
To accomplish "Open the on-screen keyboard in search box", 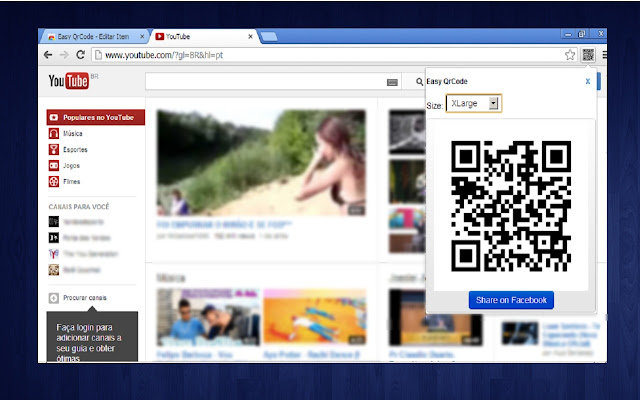I will [x=392, y=82].
